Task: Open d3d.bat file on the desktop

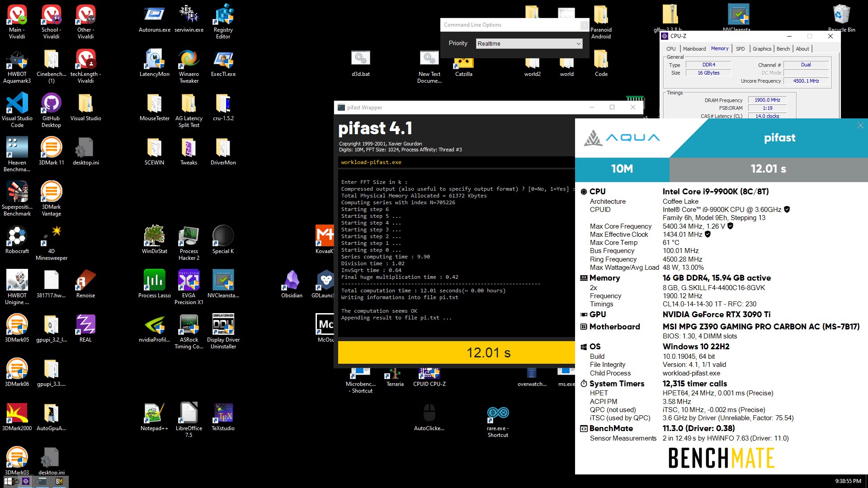Action: click(x=361, y=62)
